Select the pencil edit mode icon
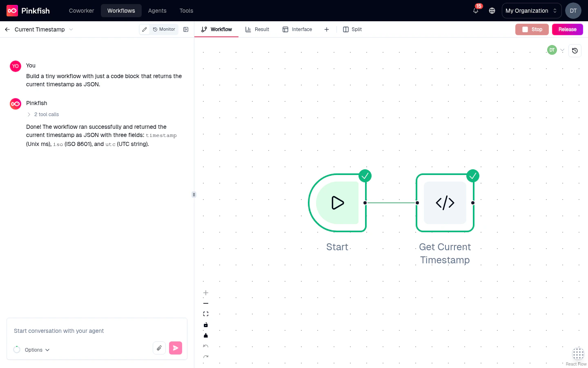588x368 pixels. click(145, 29)
